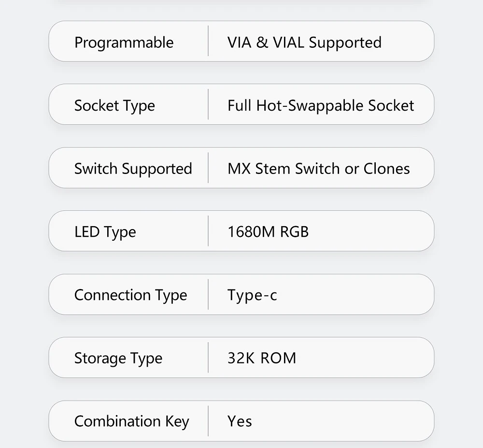Click the Combination Key label
This screenshot has width=483, height=448.
point(131,421)
